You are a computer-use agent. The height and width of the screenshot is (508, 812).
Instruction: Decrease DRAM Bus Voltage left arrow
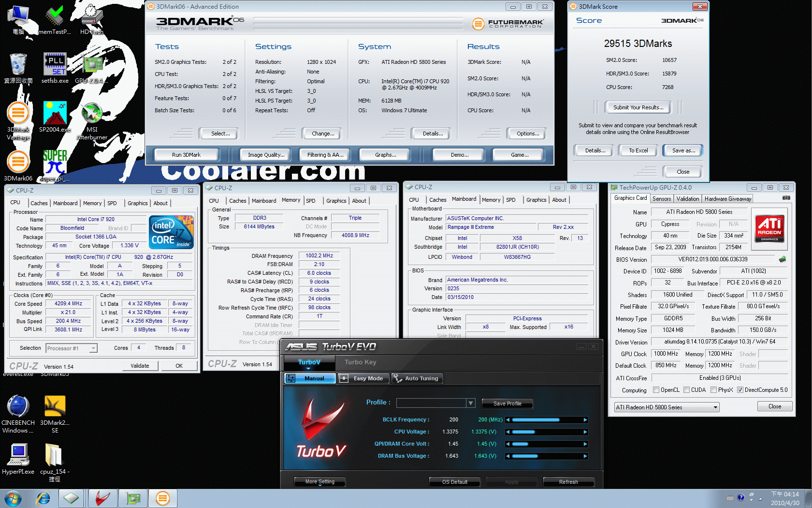508,456
